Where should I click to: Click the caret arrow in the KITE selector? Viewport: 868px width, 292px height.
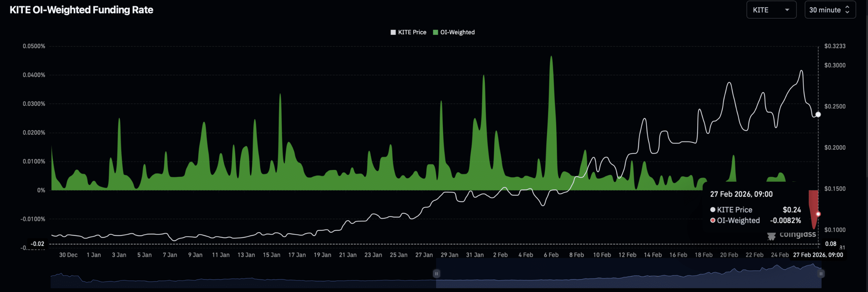[x=787, y=10]
